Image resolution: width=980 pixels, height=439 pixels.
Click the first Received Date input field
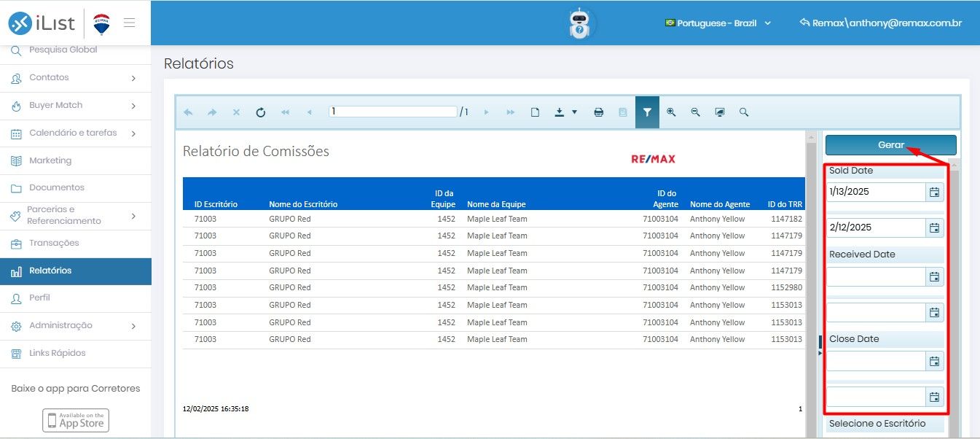[876, 276]
